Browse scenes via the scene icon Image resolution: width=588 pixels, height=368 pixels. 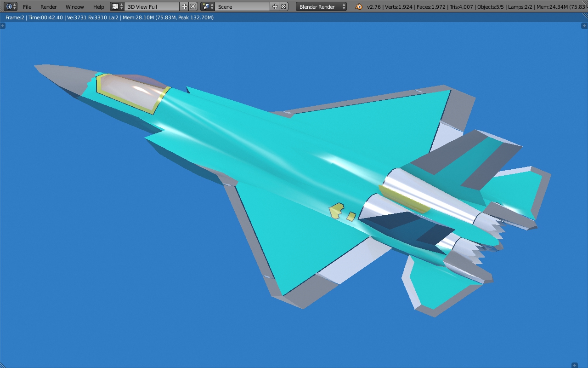click(208, 6)
